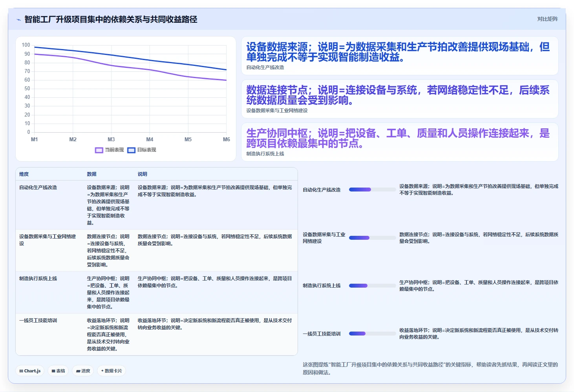This screenshot has height=392, width=574.
Task: Click the M6 axis label on chart
Action: pyautogui.click(x=227, y=139)
